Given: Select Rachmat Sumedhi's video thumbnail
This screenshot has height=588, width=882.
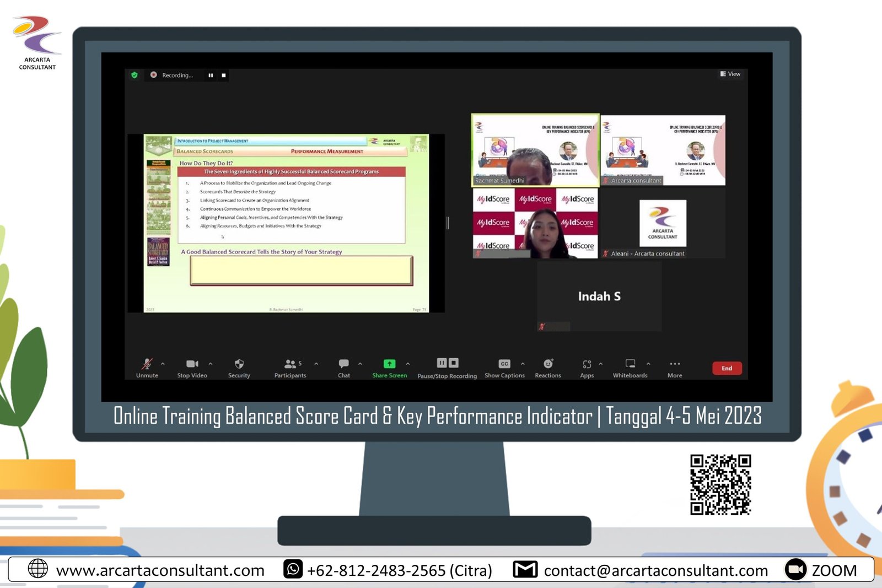Looking at the screenshot, I should (x=535, y=150).
